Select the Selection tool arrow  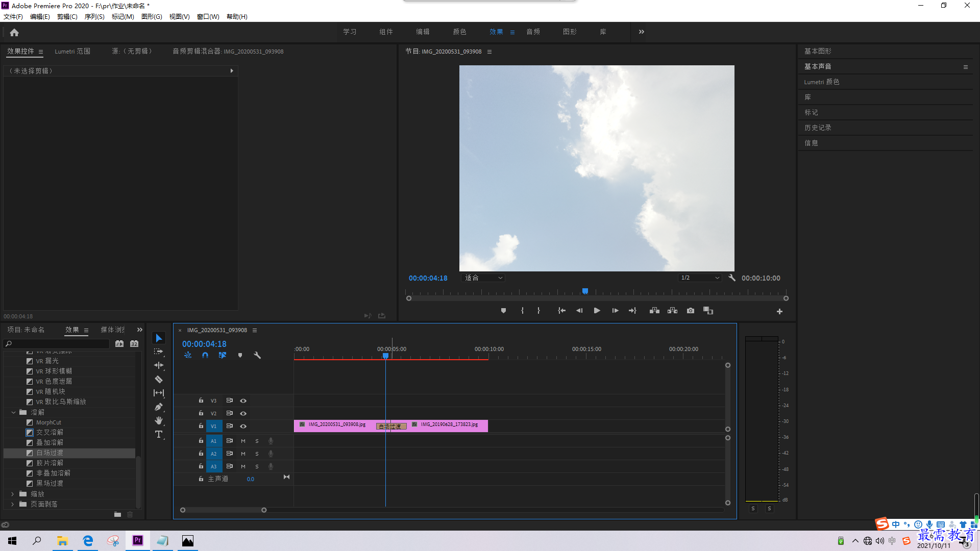159,338
